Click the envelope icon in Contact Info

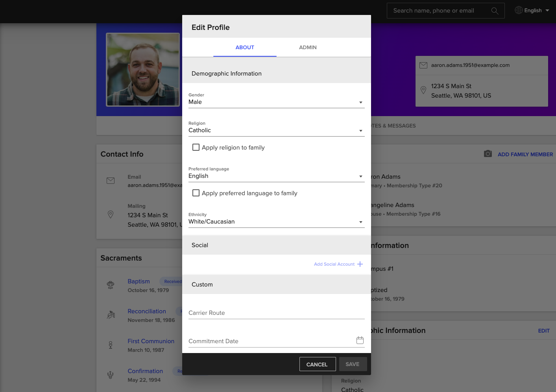[111, 181]
